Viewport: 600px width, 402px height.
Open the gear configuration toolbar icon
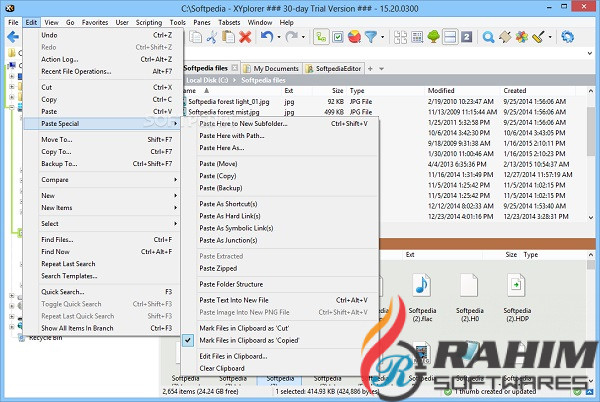568,38
